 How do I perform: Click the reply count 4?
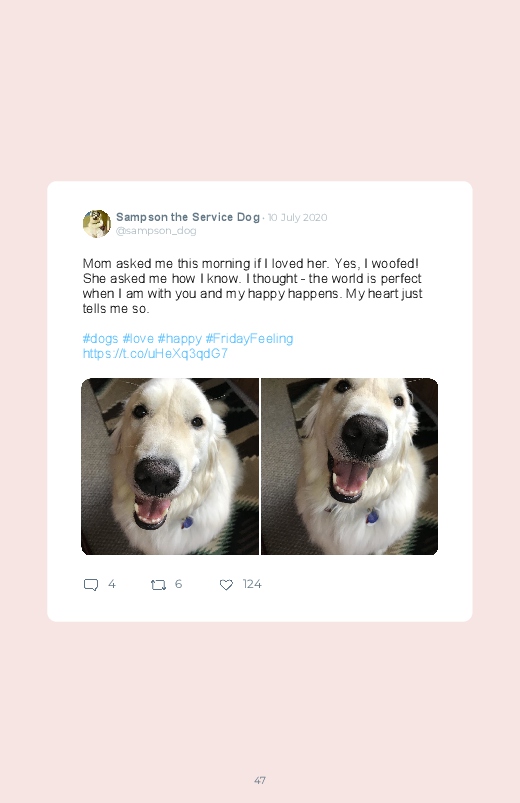(112, 584)
